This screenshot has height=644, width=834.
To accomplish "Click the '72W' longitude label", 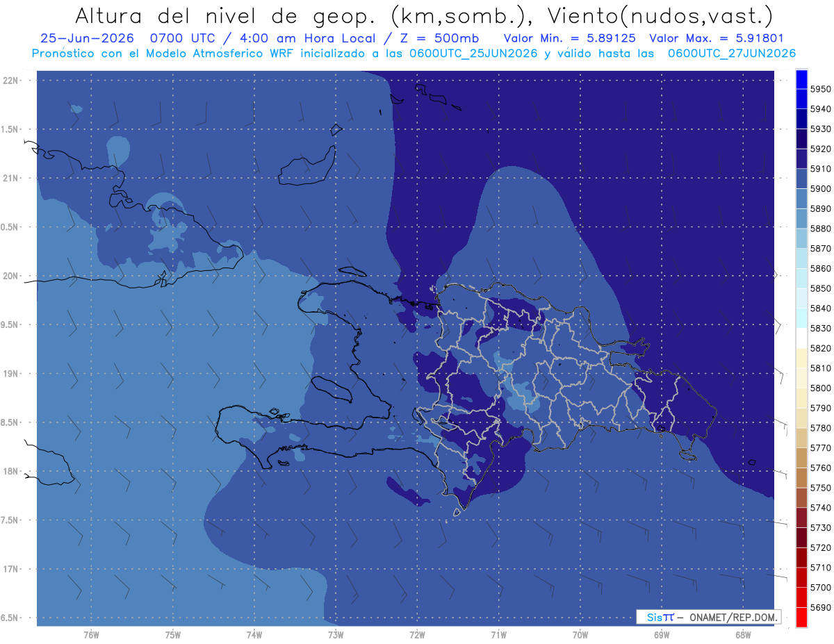I will point(417,634).
